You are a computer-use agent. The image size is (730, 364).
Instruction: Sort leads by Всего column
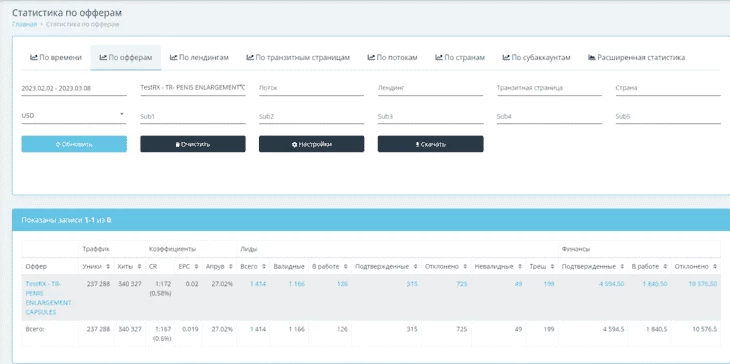tap(264, 267)
